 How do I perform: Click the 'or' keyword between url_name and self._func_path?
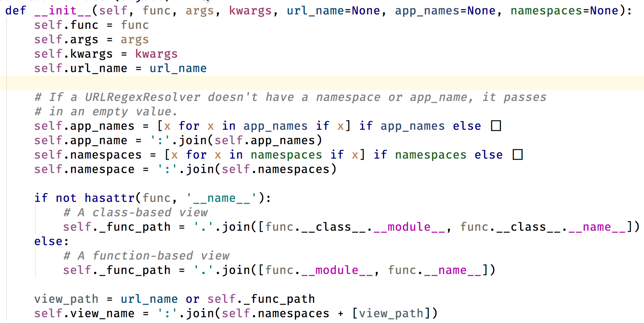click(x=192, y=299)
